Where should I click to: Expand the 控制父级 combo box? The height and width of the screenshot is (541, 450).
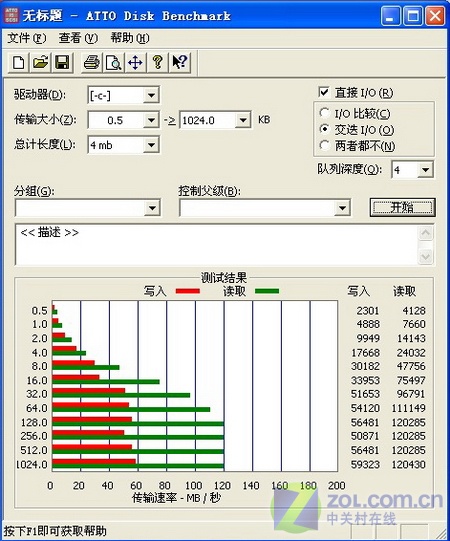(342, 208)
